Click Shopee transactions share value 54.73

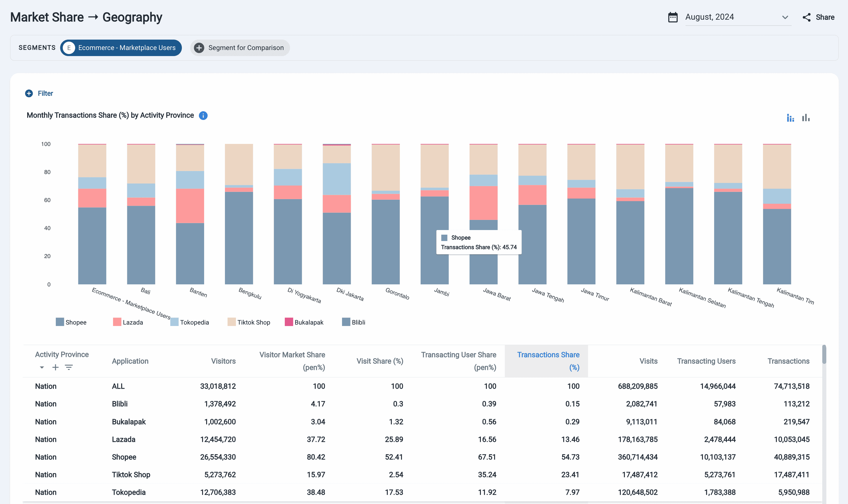[x=570, y=457]
